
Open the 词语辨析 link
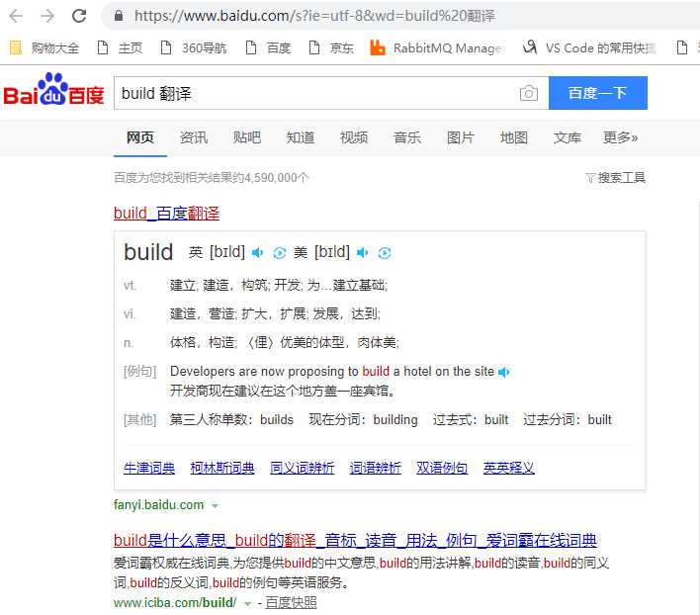tap(376, 468)
